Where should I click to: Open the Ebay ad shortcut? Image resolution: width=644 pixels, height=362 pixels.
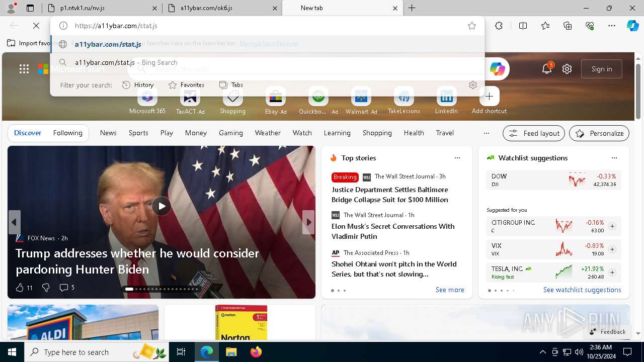[275, 101]
